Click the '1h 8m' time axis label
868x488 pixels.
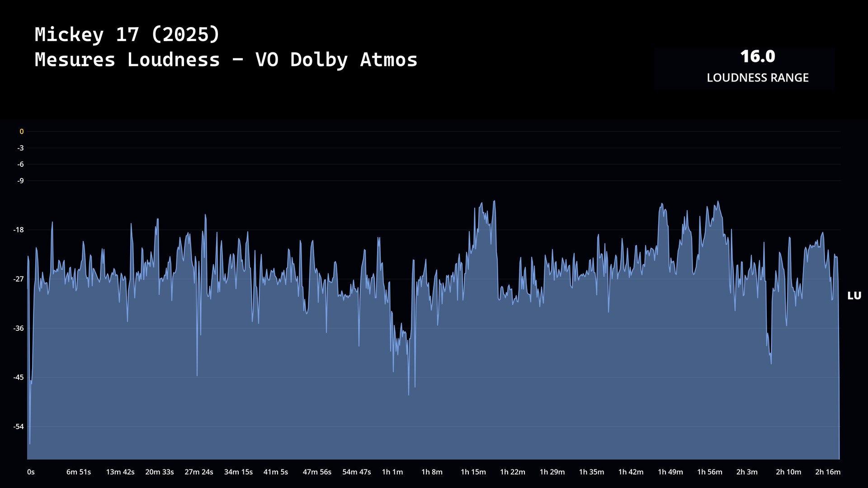[432, 472]
